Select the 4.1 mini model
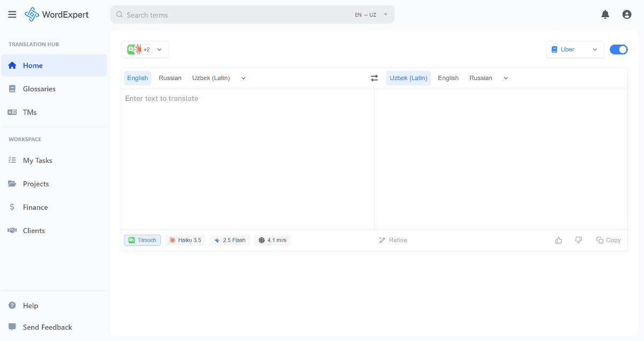Screen dimensions: 644x341 tap(272, 240)
